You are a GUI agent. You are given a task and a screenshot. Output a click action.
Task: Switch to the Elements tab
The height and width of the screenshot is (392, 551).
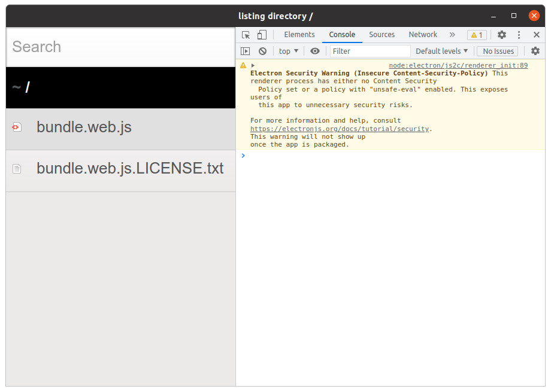(299, 35)
